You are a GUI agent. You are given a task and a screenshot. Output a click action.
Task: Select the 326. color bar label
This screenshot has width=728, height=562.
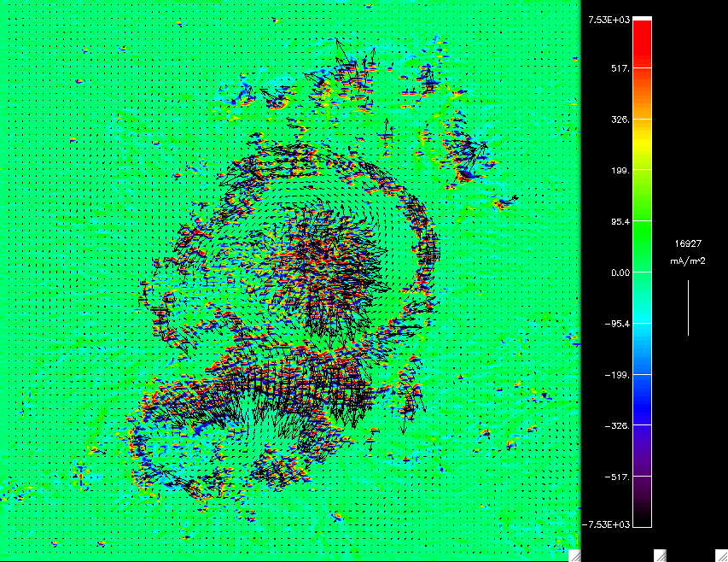pos(620,120)
